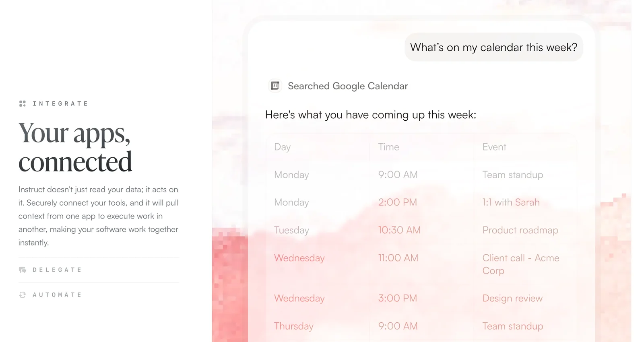Click the 'Product roadmap' event entry
This screenshot has width=644, height=342.
(520, 230)
